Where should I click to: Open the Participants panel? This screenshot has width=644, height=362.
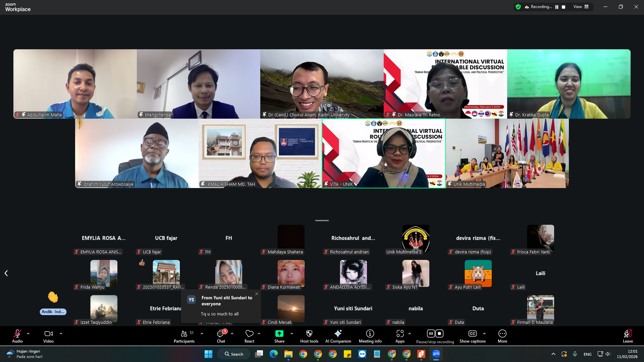pyautogui.click(x=184, y=336)
